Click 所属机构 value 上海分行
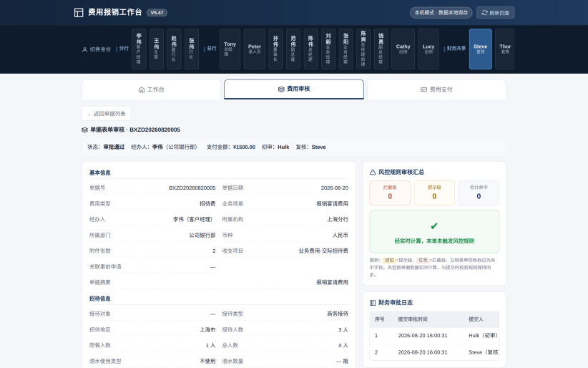The height and width of the screenshot is (368, 588). point(338,219)
